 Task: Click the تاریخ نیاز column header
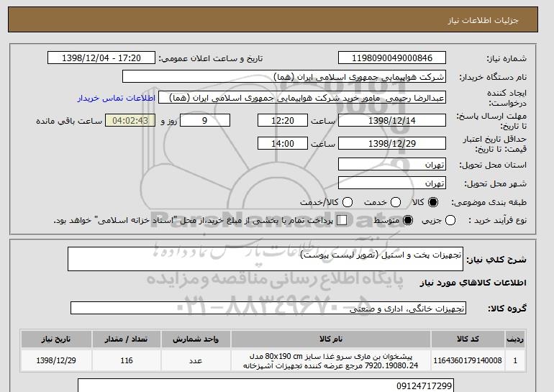click(x=56, y=339)
